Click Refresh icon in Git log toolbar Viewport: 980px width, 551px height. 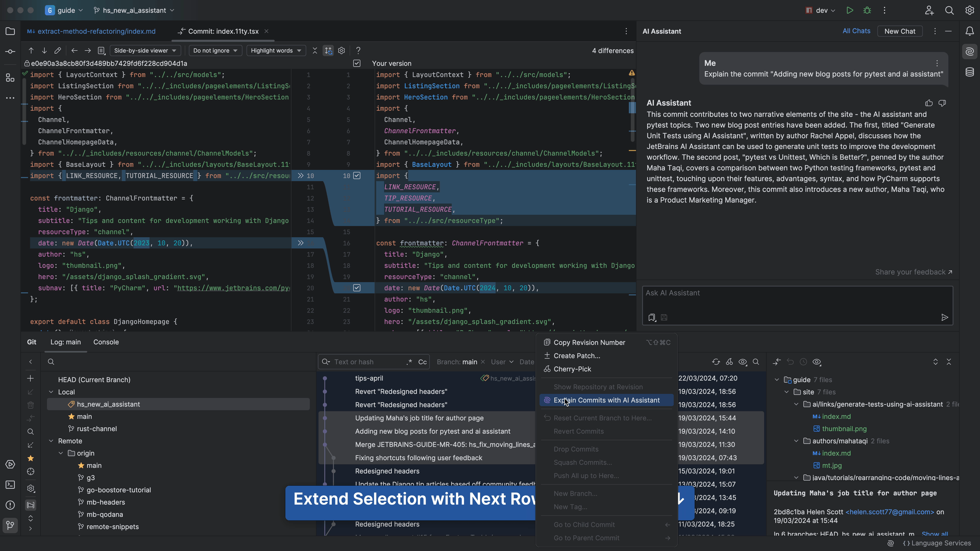tap(716, 362)
